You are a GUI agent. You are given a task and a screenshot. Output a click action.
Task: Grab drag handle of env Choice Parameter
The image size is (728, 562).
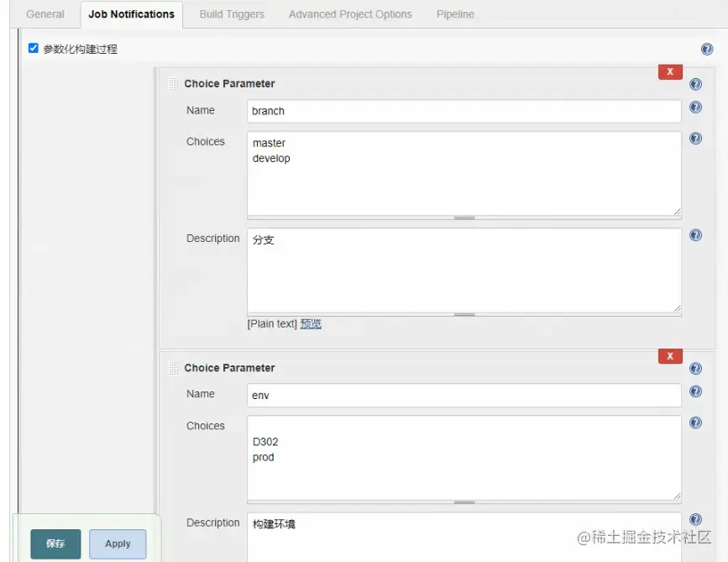(173, 368)
